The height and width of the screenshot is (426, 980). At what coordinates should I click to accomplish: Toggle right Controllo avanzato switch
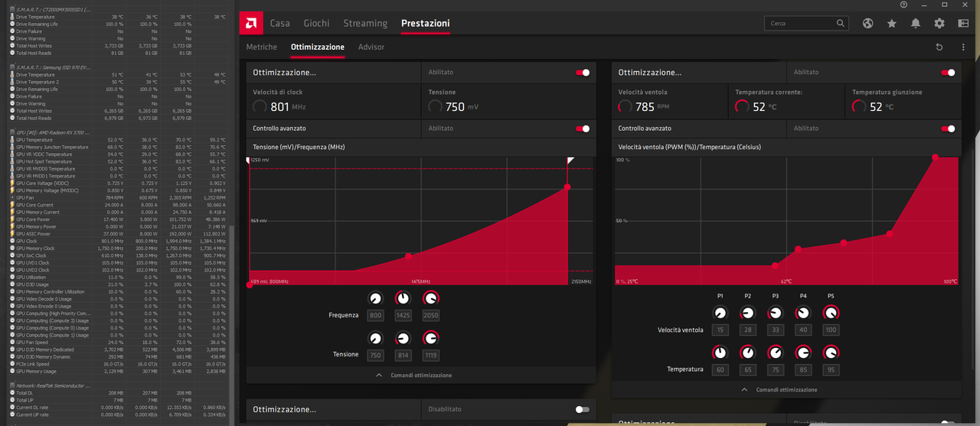coord(948,128)
